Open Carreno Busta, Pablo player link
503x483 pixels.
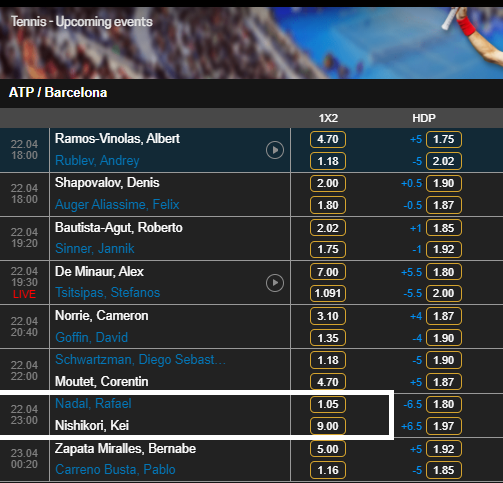click(x=115, y=469)
